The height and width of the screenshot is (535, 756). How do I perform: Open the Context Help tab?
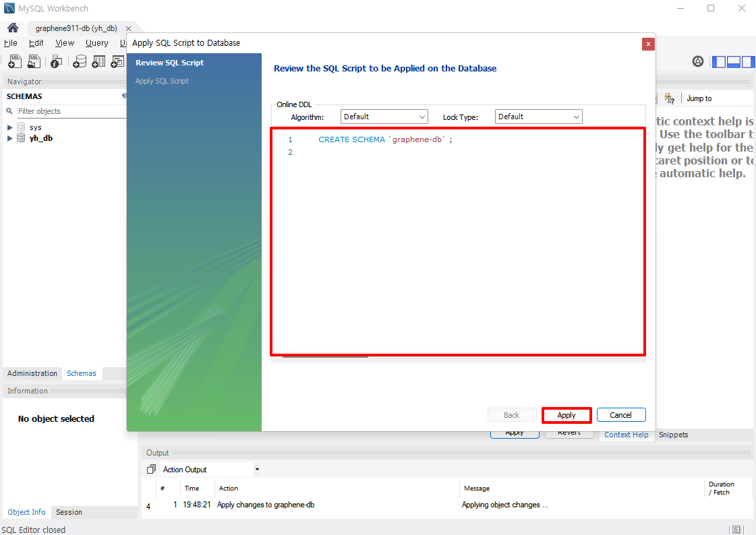[627, 435]
